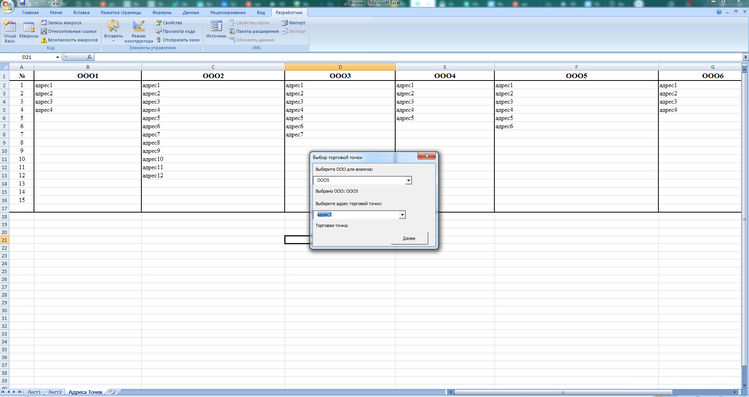Switch to the Вид tab

[x=261, y=12]
